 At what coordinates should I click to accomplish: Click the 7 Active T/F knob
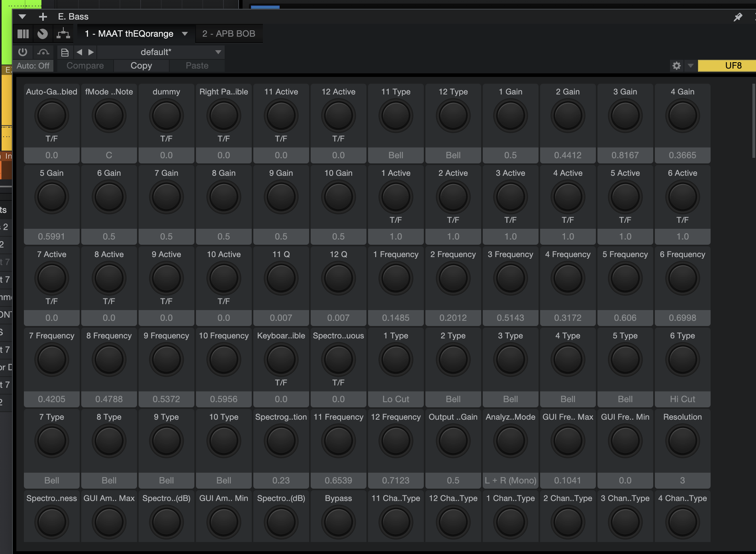[52, 278]
